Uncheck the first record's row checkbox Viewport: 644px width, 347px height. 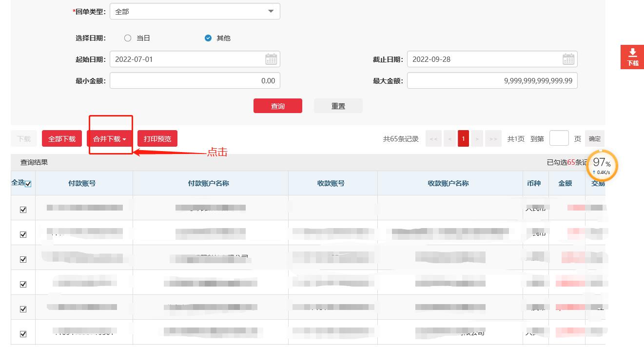[23, 209]
